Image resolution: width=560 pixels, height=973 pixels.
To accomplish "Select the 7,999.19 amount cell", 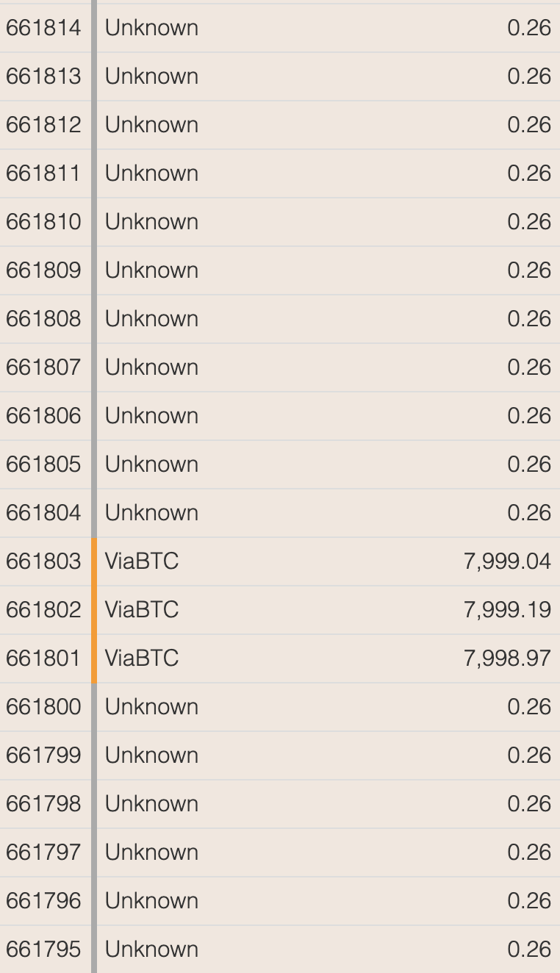I will pos(507,610).
